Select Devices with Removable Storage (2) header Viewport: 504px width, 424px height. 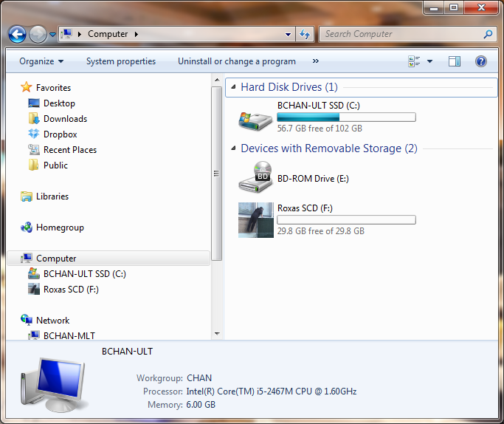[329, 148]
